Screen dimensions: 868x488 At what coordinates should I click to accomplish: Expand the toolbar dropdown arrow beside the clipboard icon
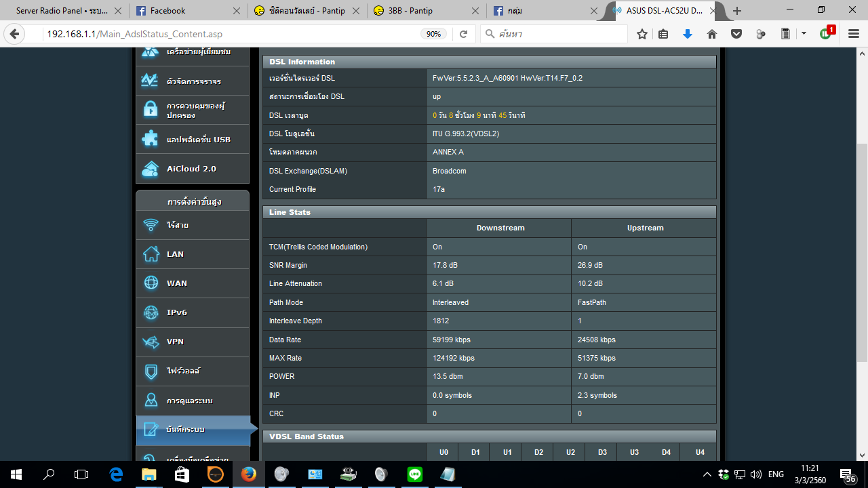[804, 34]
